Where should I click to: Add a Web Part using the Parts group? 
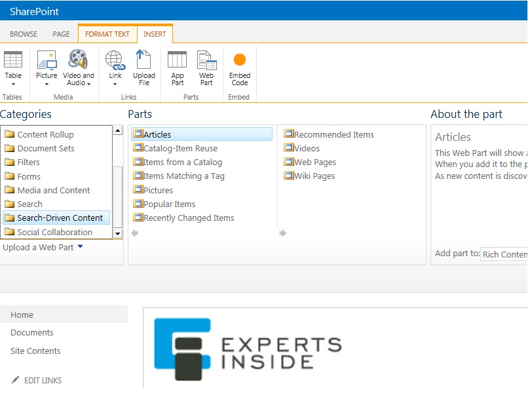(206, 66)
